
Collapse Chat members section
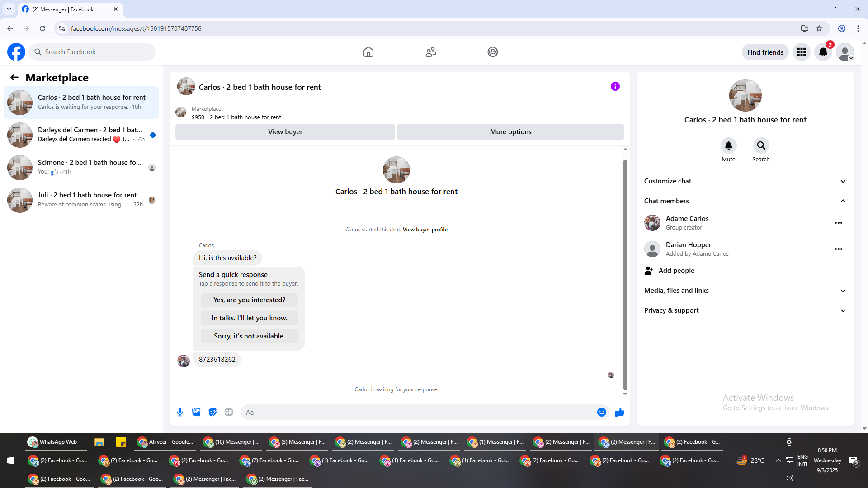tap(745, 201)
